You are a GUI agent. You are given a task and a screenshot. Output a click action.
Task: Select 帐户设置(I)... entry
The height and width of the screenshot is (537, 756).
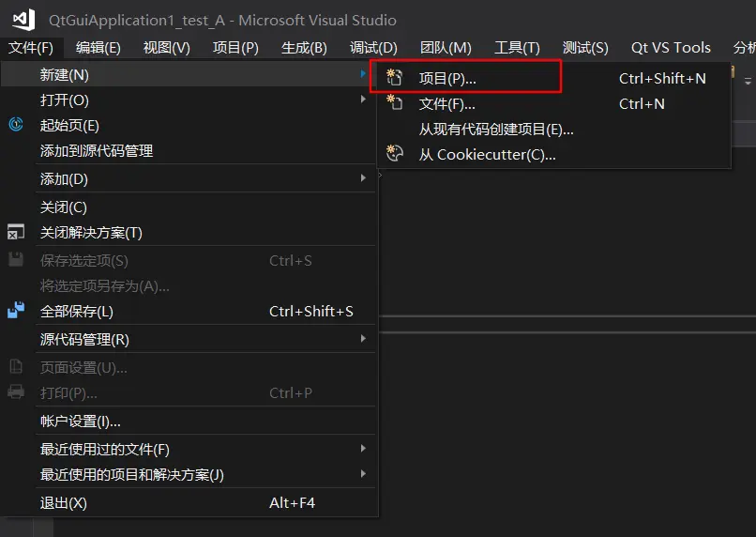189,421
